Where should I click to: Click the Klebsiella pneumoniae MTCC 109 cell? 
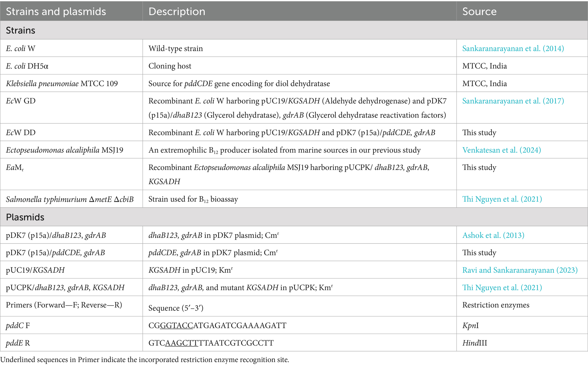point(62,84)
